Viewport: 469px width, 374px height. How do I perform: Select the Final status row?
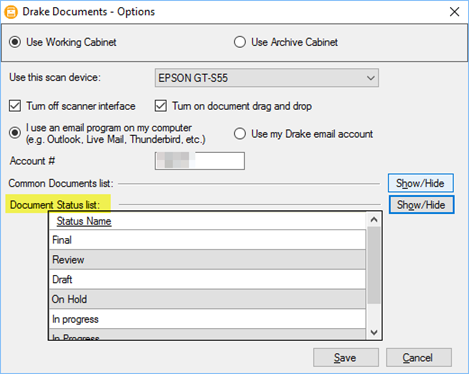pyautogui.click(x=207, y=240)
